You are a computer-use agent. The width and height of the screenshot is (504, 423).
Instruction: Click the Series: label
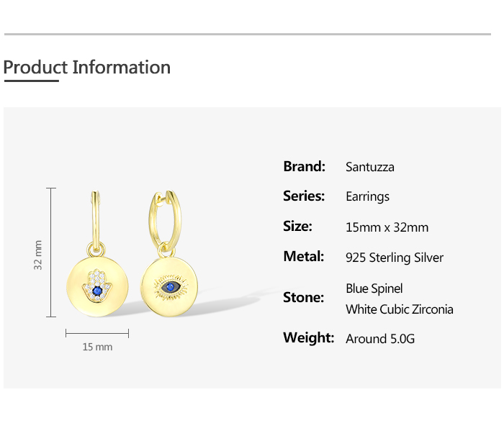point(304,196)
